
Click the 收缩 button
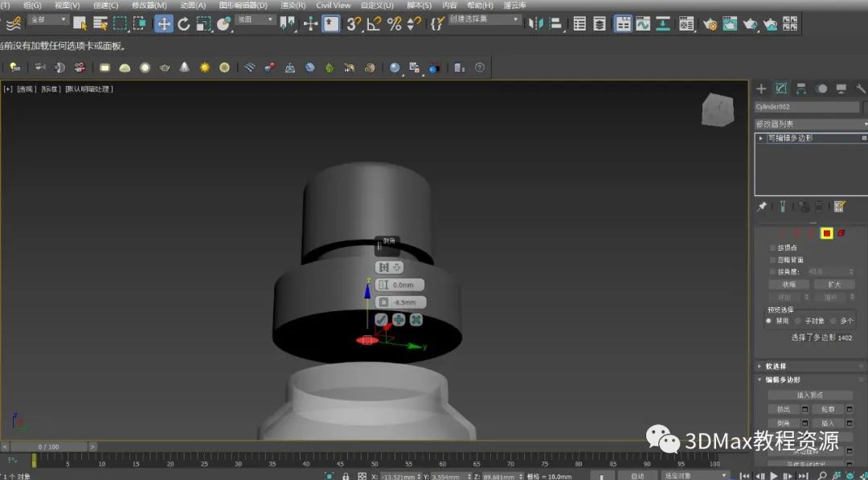click(x=788, y=285)
